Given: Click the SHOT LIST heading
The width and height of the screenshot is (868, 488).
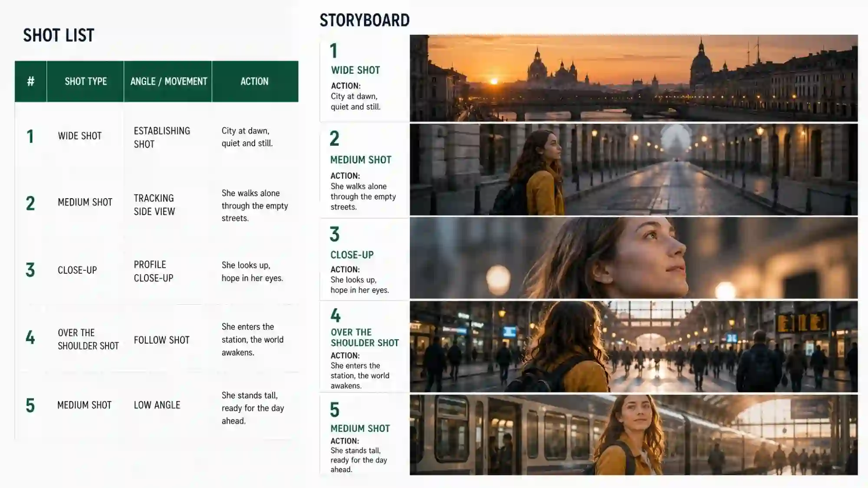Looking at the screenshot, I should click(59, 36).
